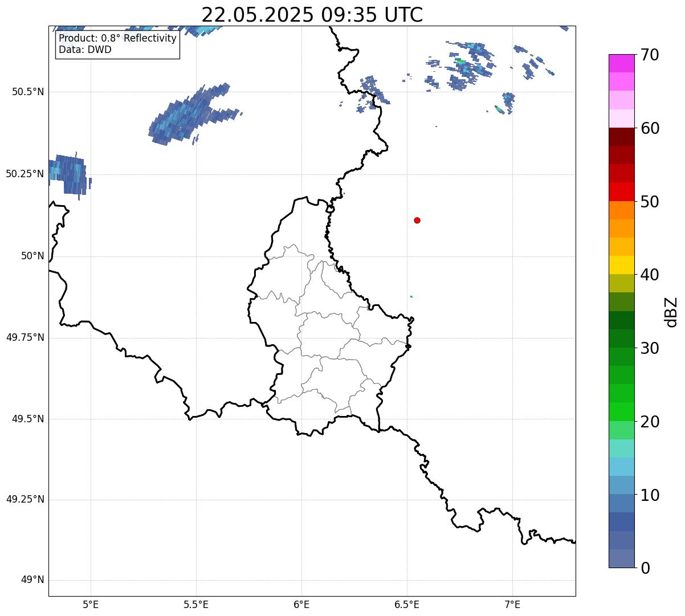685x616 pixels.
Task: Select the 50.25°N latitude label
Action: click(x=25, y=174)
